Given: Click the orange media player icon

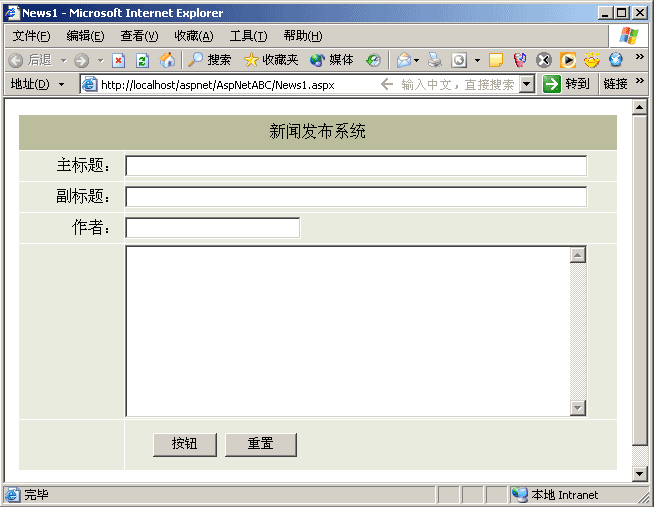Looking at the screenshot, I should pyautogui.click(x=568, y=60).
